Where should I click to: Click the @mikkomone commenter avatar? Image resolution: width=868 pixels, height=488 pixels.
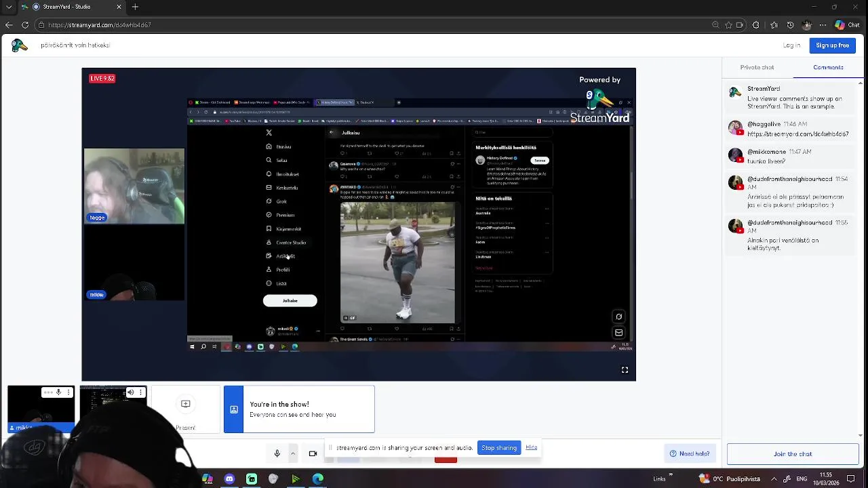(735, 155)
